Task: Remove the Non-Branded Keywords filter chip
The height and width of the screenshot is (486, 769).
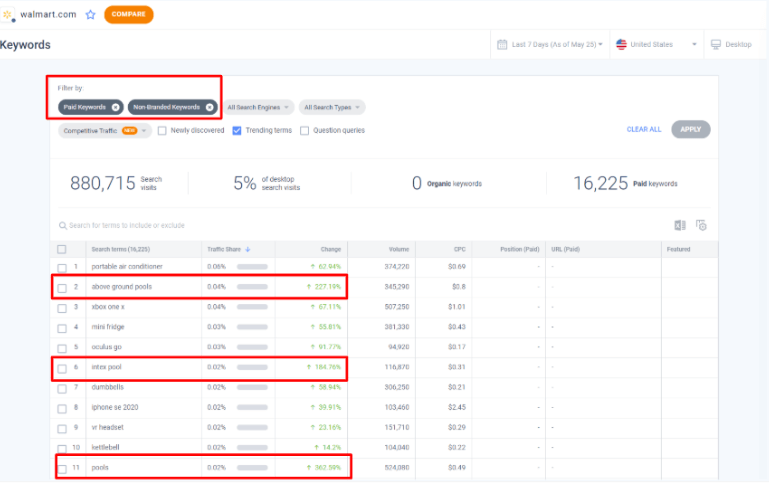Action: (x=209, y=107)
